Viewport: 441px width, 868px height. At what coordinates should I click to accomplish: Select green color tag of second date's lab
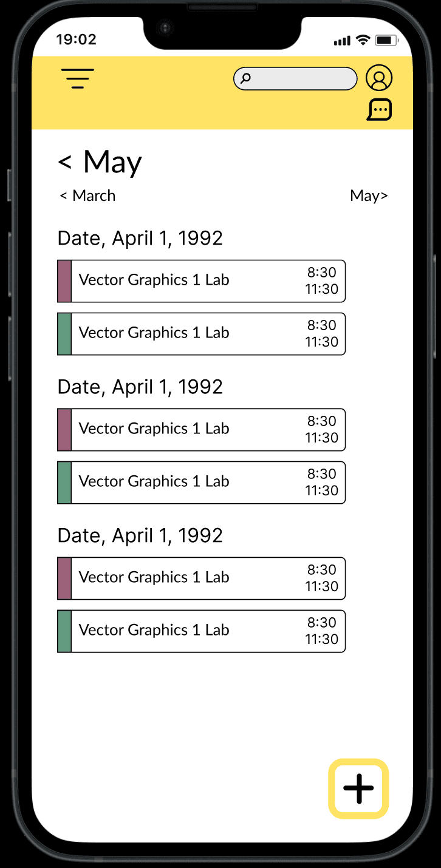(64, 483)
